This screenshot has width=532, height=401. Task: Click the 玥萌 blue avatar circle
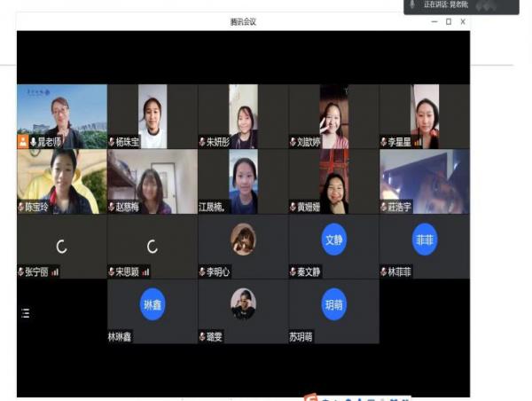tap(333, 304)
